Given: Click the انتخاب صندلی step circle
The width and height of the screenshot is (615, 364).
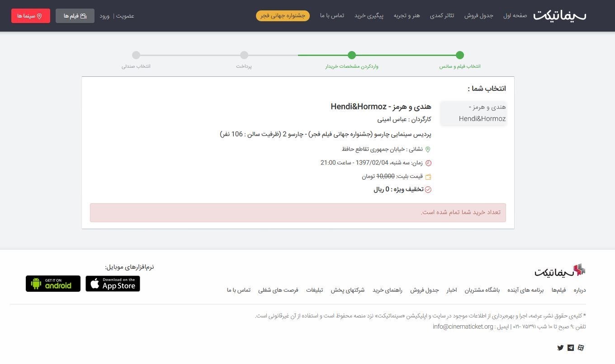Looking at the screenshot, I should pos(136,55).
